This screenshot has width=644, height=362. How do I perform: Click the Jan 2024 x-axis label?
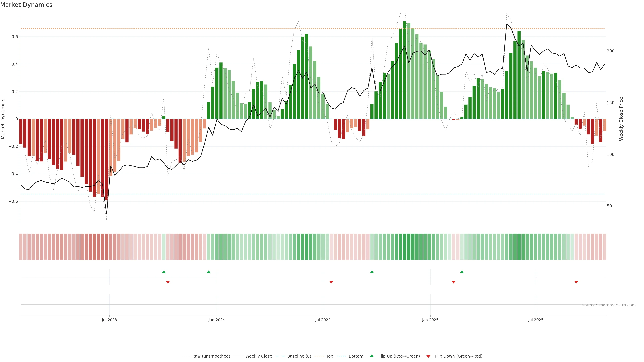click(x=217, y=320)
